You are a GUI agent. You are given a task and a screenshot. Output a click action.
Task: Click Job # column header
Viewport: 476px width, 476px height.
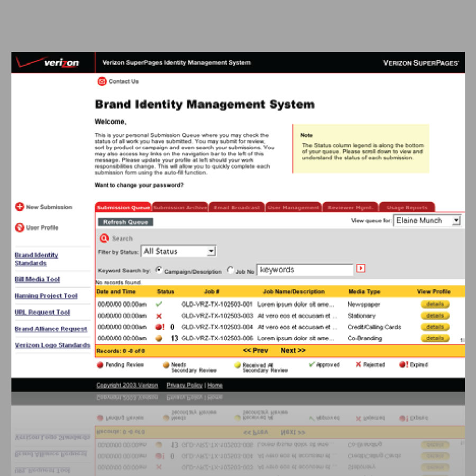click(x=212, y=291)
